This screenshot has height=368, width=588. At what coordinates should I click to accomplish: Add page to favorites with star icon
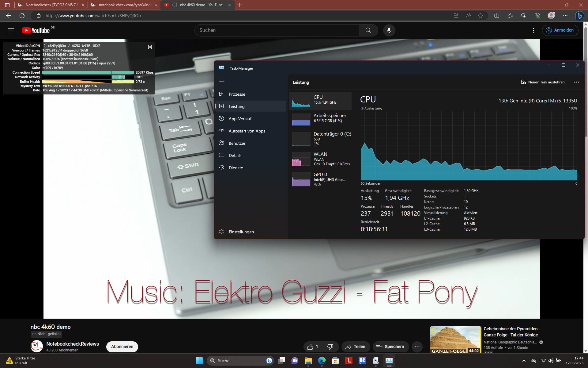coord(481,16)
